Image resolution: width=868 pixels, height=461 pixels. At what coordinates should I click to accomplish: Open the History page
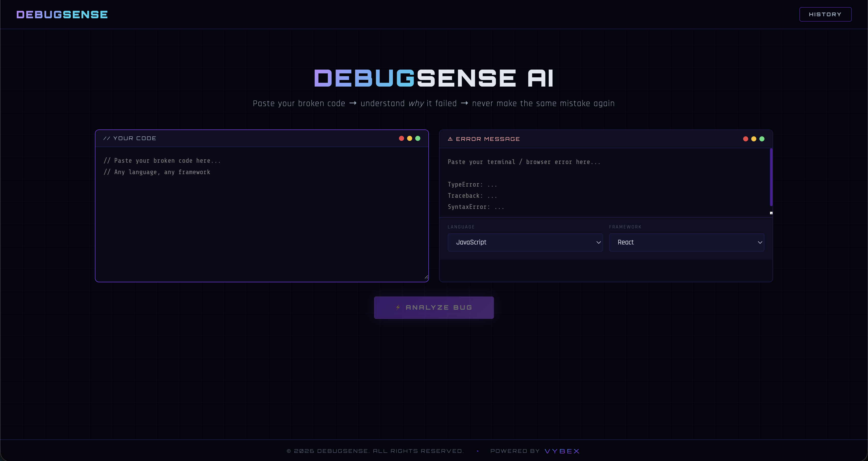point(825,14)
